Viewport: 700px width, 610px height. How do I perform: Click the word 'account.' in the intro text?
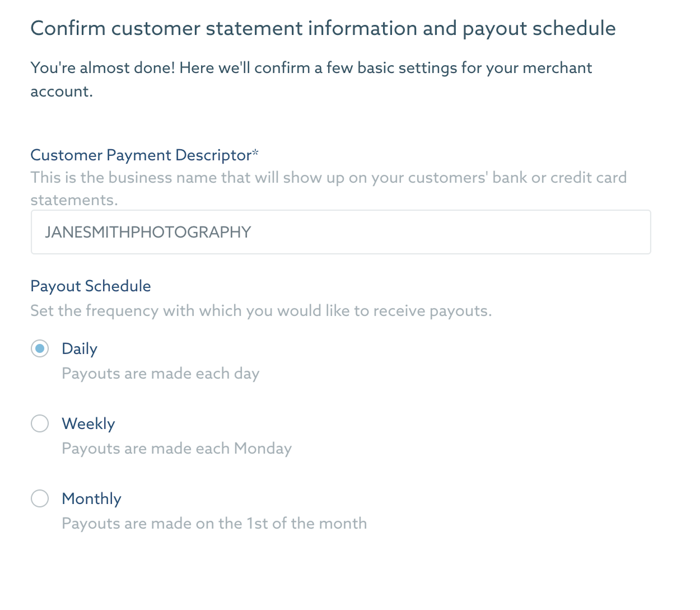(x=62, y=91)
